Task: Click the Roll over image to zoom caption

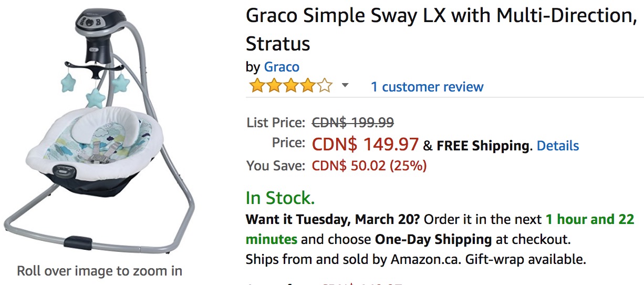Action: 100,271
